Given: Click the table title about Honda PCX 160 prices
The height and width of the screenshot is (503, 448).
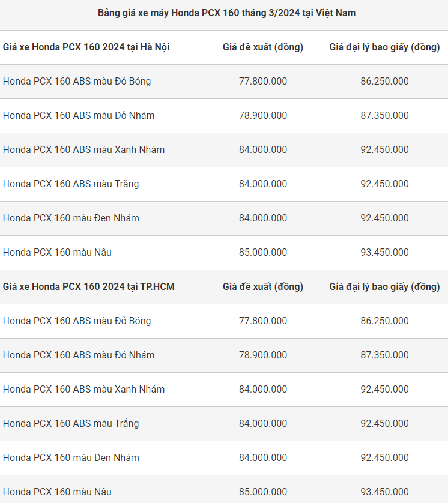Looking at the screenshot, I should (x=226, y=13).
